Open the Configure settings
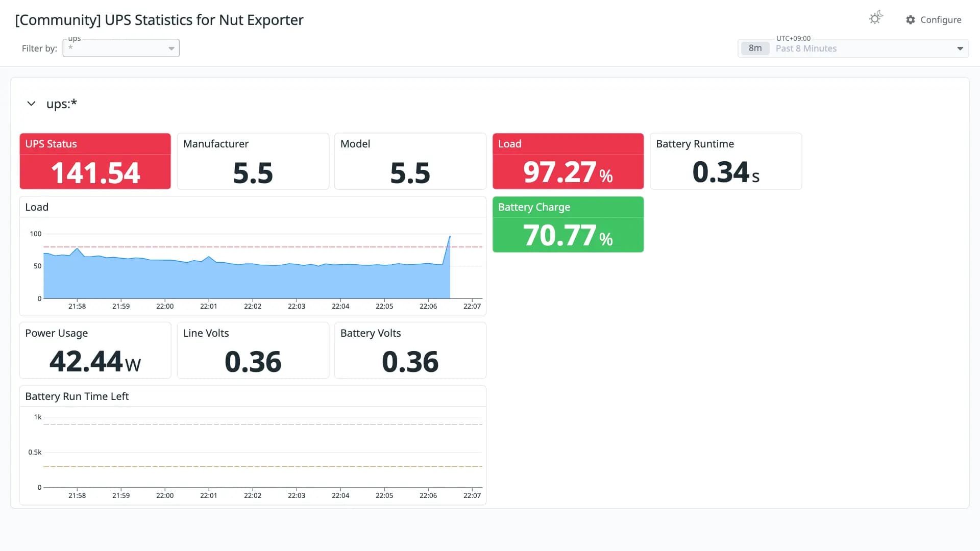The image size is (980, 551). (x=934, y=20)
